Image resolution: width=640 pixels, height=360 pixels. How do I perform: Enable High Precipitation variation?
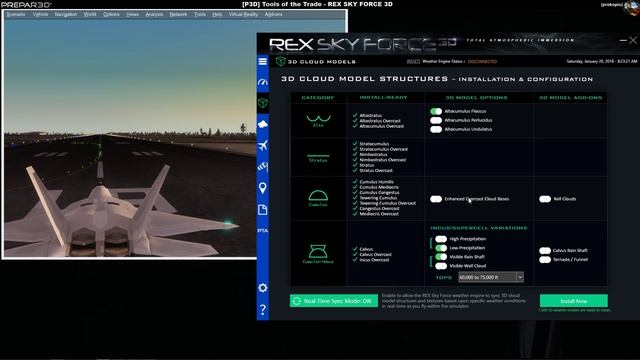click(x=441, y=239)
